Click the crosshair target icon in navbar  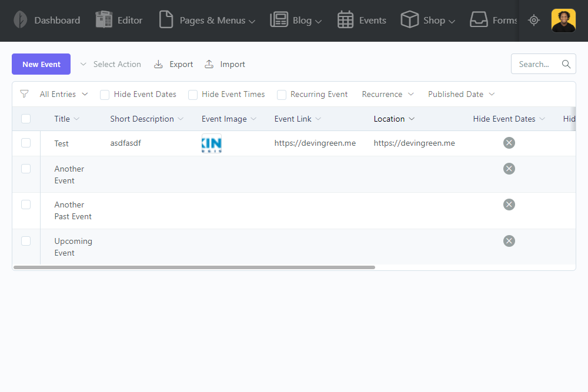click(x=534, y=20)
